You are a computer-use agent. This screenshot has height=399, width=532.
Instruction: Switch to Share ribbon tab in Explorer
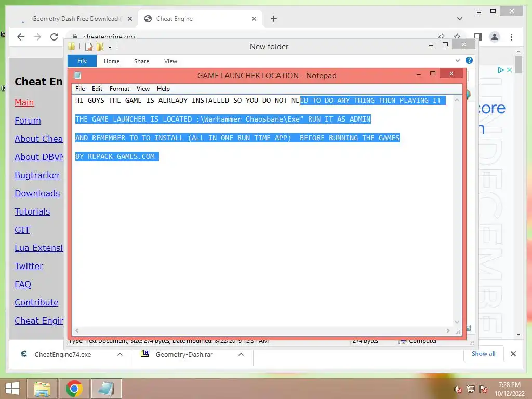click(141, 61)
